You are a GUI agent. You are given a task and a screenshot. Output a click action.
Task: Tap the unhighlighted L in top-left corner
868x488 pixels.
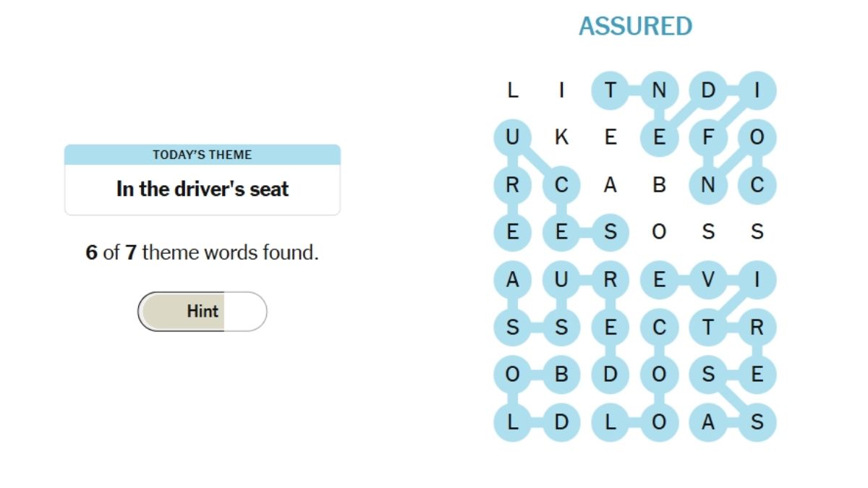[x=513, y=90]
